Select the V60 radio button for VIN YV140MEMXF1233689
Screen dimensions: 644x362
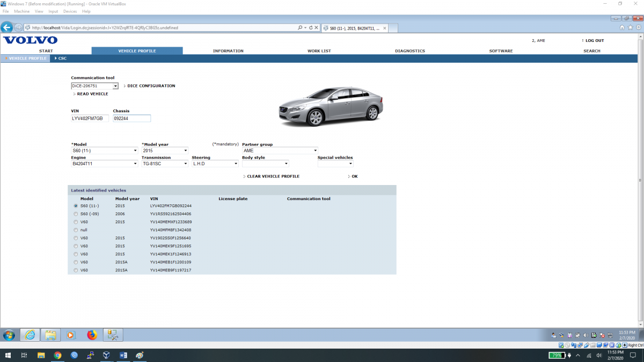[76, 222]
